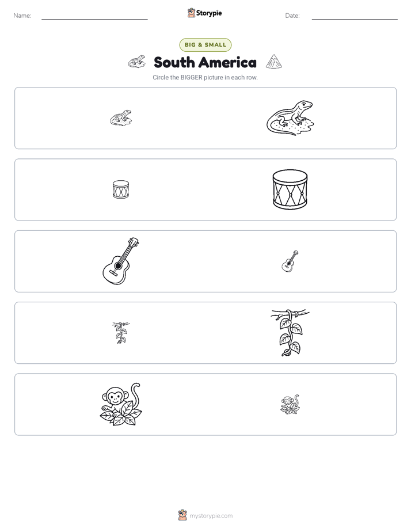Click the lizard icon beside the title
Image resolution: width=411 pixels, height=532 pixels.
[136, 62]
